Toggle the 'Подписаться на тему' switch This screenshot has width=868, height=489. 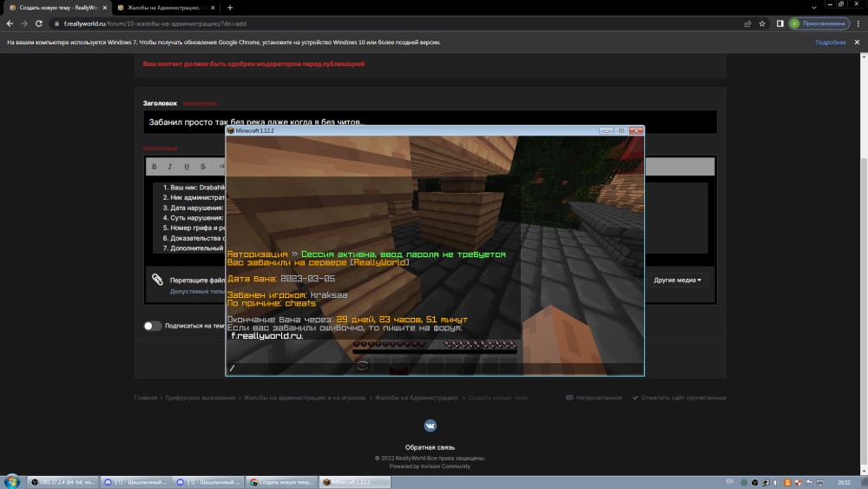(152, 326)
